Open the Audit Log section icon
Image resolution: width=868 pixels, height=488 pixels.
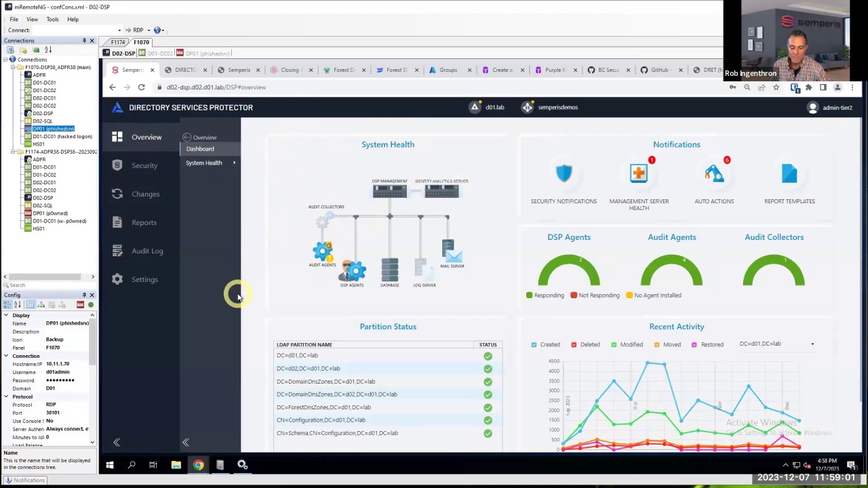coord(117,251)
